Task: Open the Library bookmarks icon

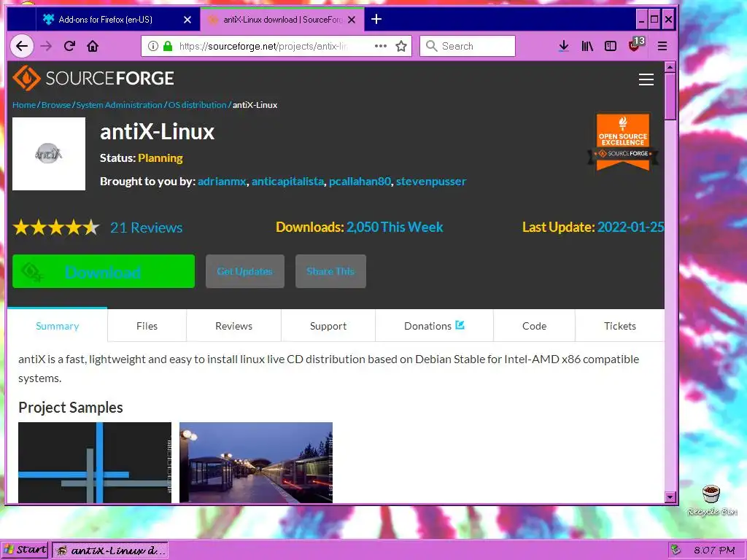Action: pyautogui.click(x=587, y=46)
